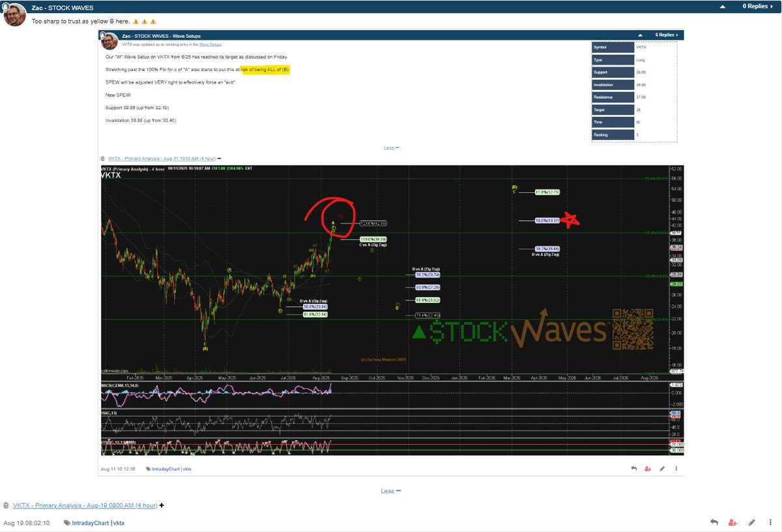Image resolution: width=782 pixels, height=532 pixels.
Task: Open the VKTX Primary Analysis Aug-11 1010 AM link
Action: coord(162,158)
